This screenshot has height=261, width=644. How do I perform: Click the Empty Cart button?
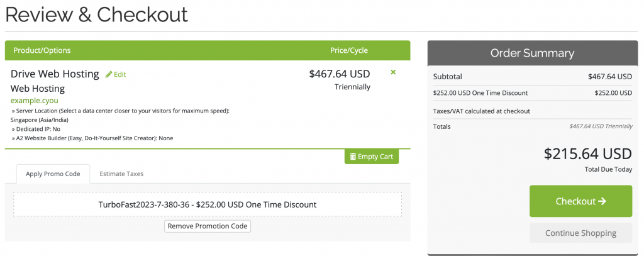coord(372,157)
